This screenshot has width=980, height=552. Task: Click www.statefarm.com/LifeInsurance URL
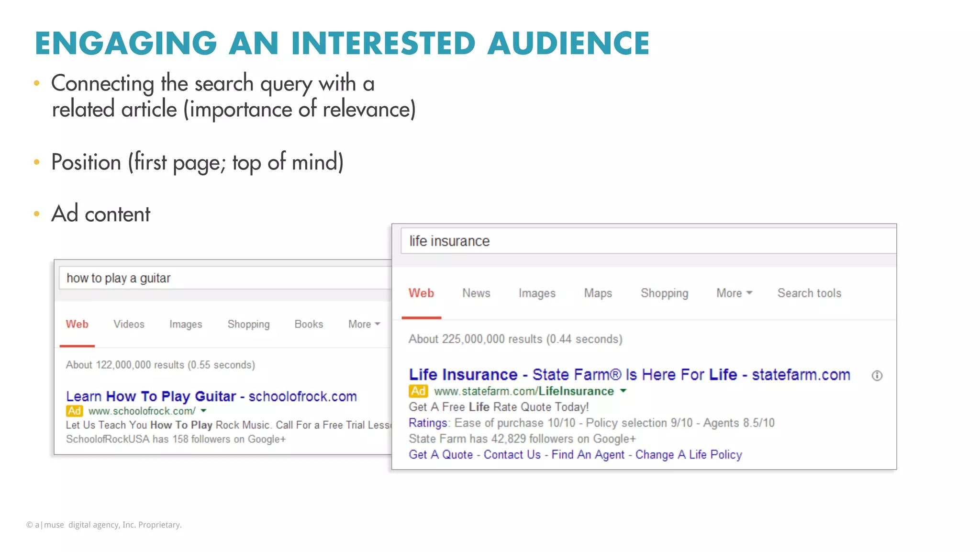[x=523, y=391]
